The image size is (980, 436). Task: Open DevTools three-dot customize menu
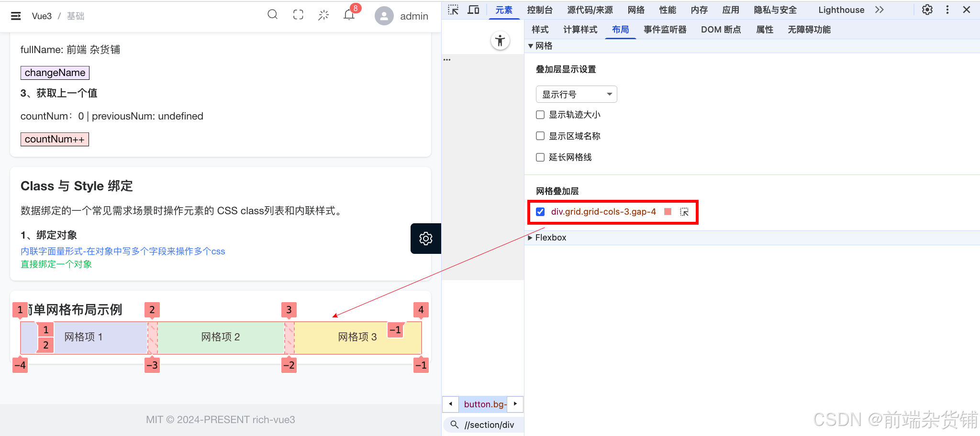[x=947, y=10]
